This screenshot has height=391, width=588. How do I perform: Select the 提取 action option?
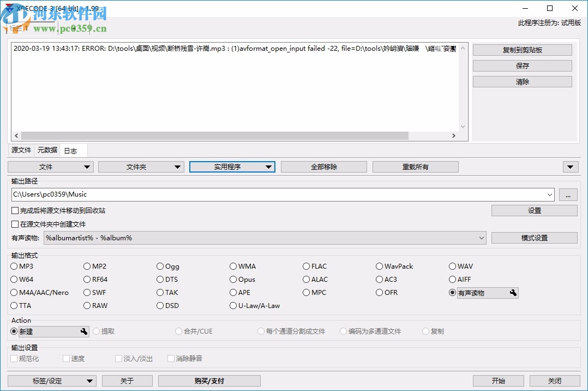96,331
